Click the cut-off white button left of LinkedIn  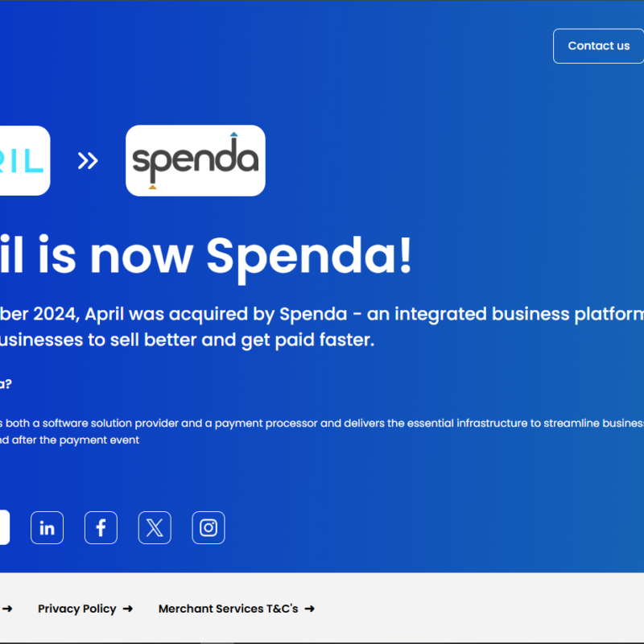(4, 528)
